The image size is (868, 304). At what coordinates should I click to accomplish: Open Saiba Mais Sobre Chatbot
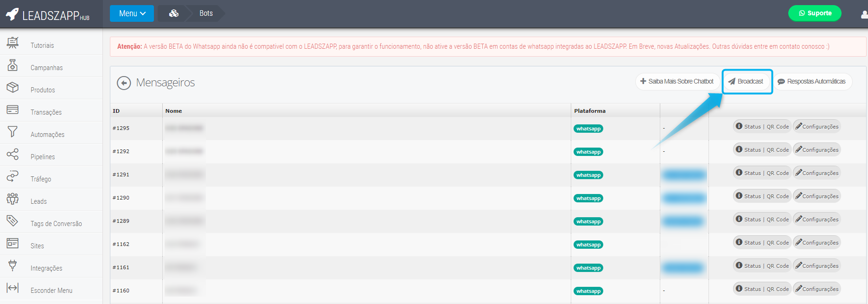point(677,81)
